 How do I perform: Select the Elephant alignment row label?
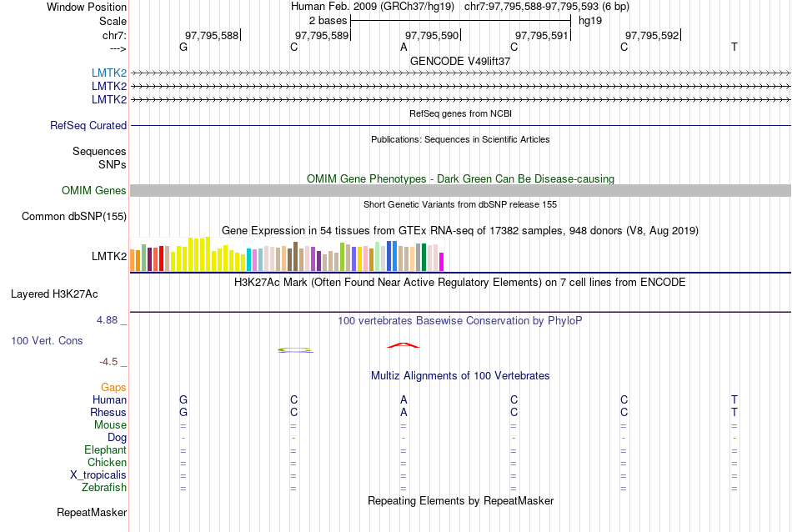(x=106, y=450)
